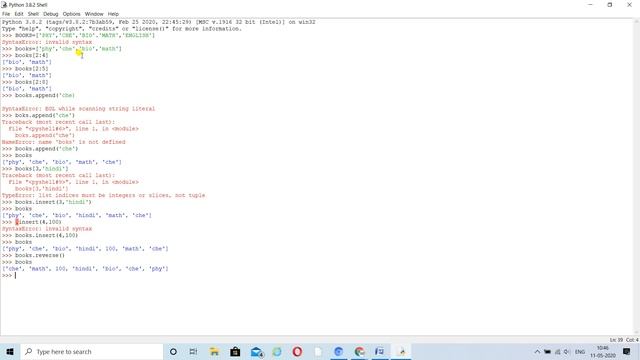Open the taskbar clock and date
This screenshot has height=360, width=640.
(603, 351)
